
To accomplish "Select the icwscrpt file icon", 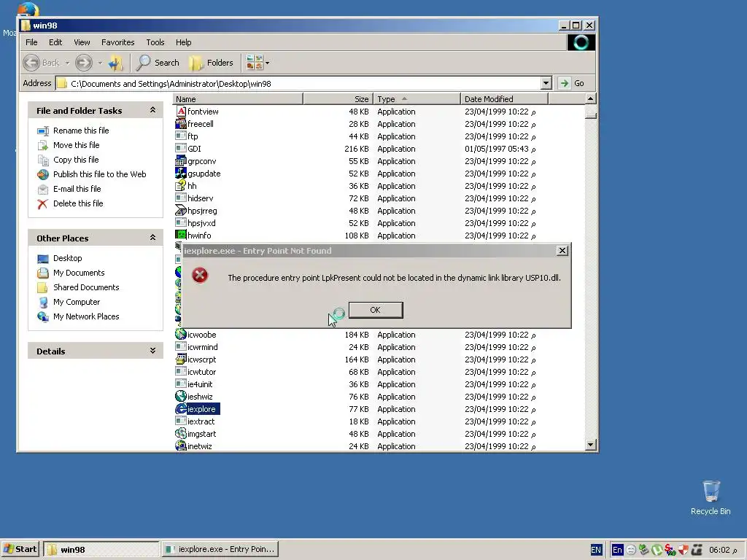I will [181, 359].
